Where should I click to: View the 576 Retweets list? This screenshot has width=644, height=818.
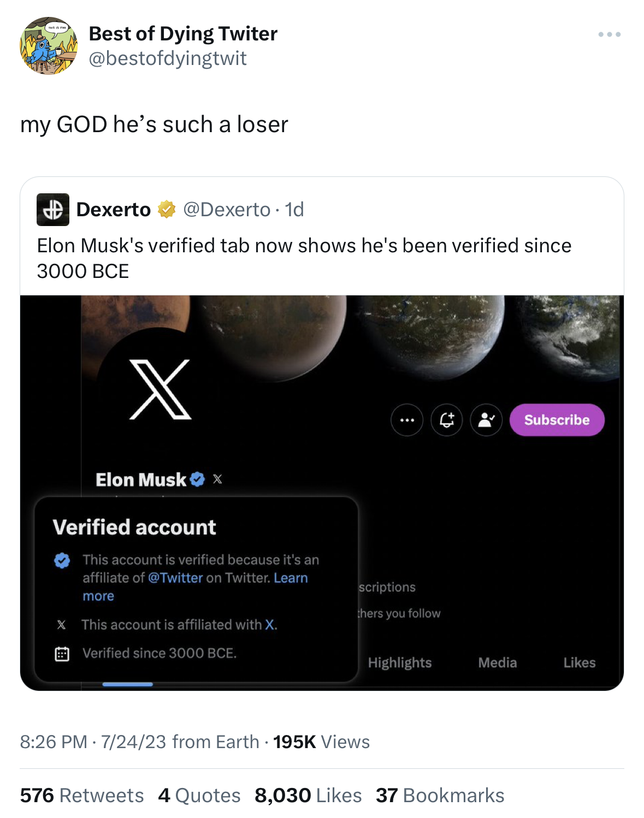pyautogui.click(x=82, y=796)
